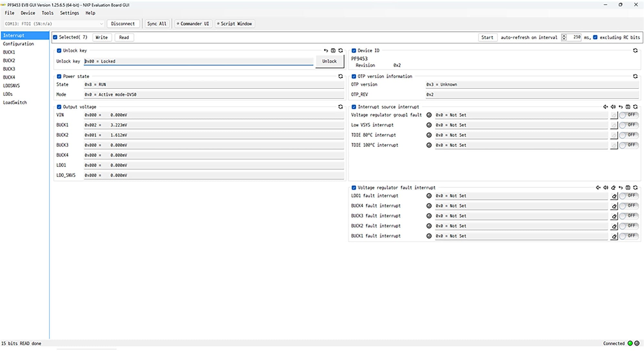Start the auto-refresh with Start button
The height and width of the screenshot is (363, 644).
pyautogui.click(x=488, y=37)
